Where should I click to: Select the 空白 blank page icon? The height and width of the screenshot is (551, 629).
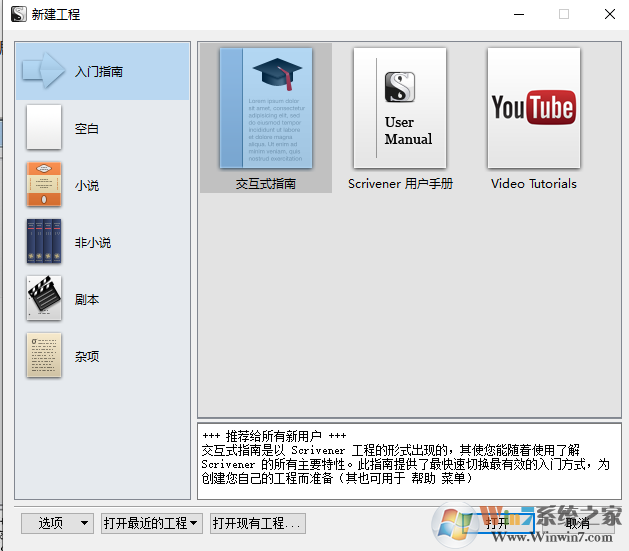click(43, 128)
